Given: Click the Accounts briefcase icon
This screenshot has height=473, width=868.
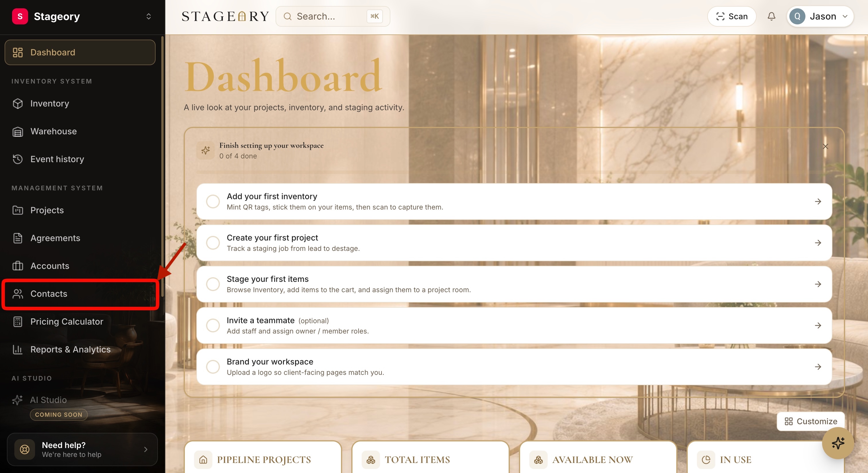Looking at the screenshot, I should coord(18,266).
